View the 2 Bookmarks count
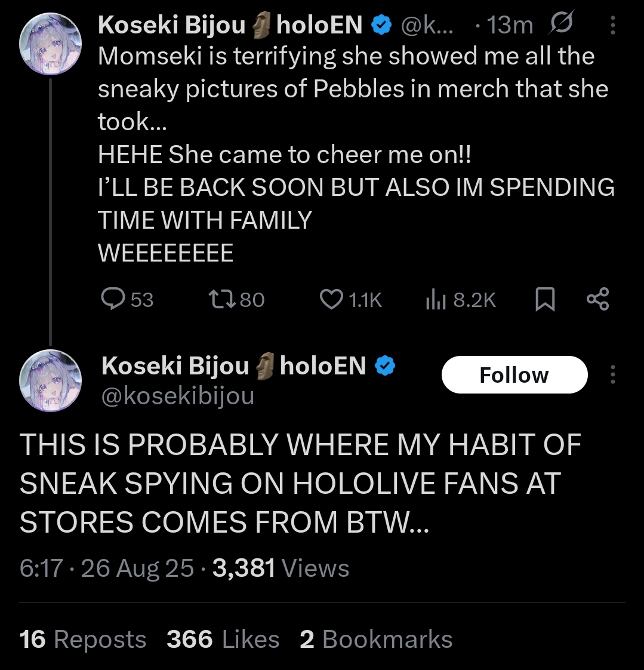This screenshot has height=670, width=644. point(376,639)
